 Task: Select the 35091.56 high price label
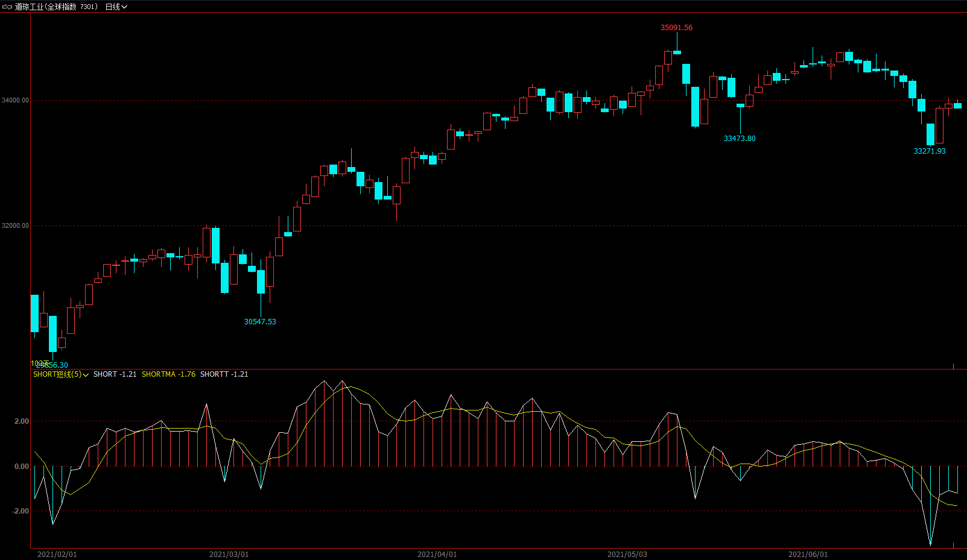click(676, 28)
